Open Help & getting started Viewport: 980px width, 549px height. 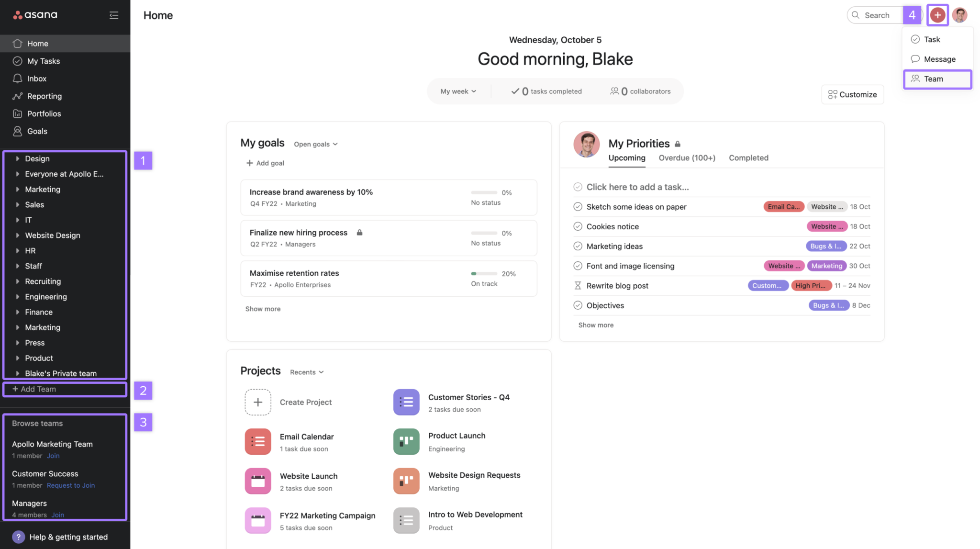[x=59, y=537]
